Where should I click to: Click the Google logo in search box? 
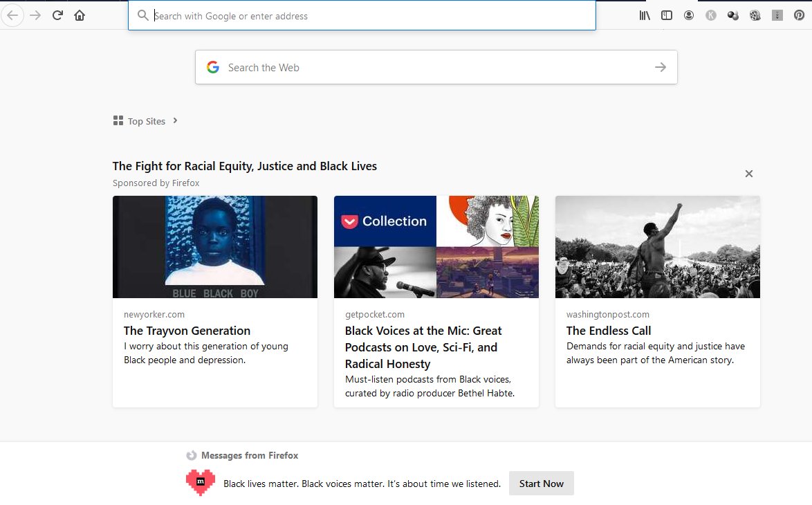click(x=213, y=67)
